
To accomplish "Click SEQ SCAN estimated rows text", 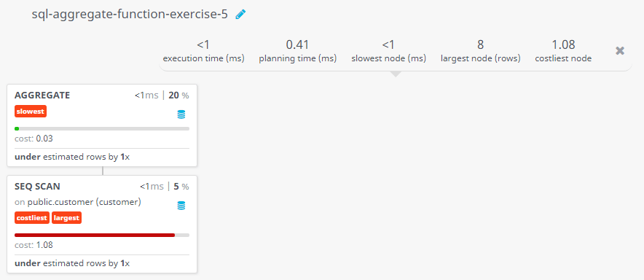I will tap(72, 263).
